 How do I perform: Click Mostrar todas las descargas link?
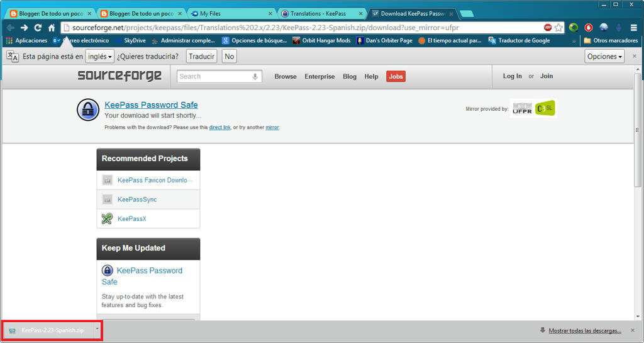click(585, 330)
